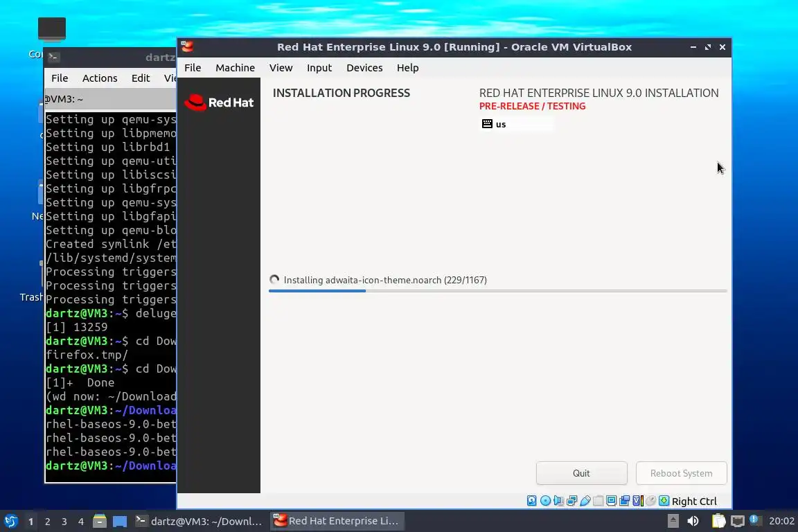
Task: Click the display monitor icon in VirtualBox status bar
Action: 611,501
